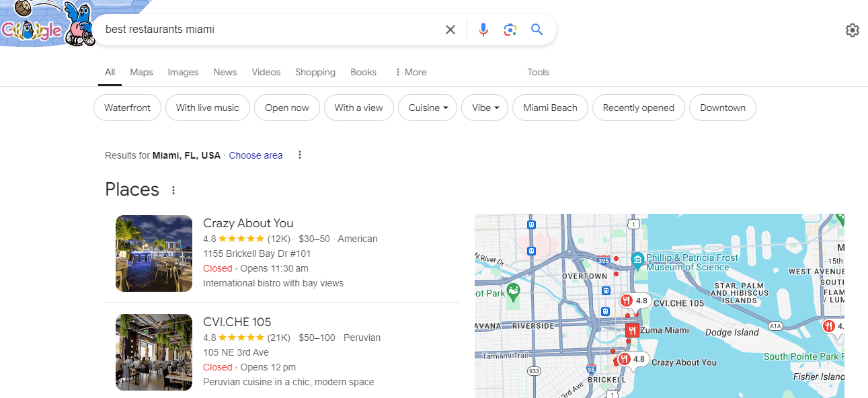Toggle the Miami Beach filter
868x398 pixels.
tap(550, 108)
